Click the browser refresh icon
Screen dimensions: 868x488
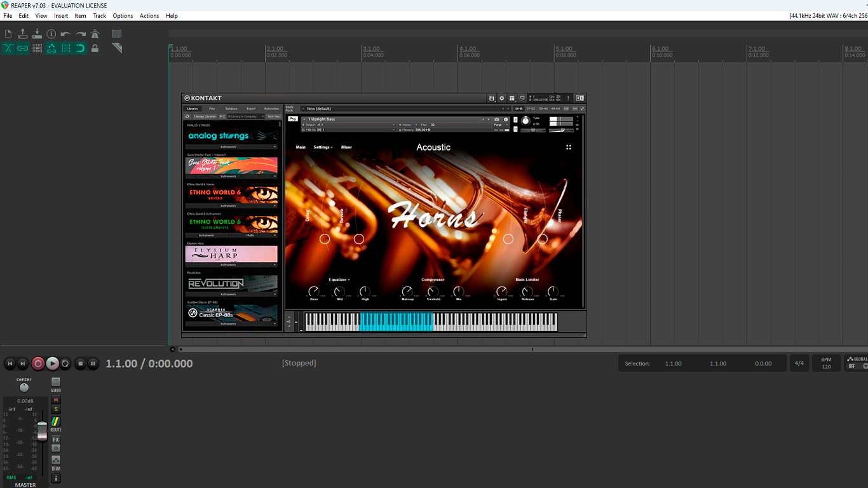tap(187, 116)
